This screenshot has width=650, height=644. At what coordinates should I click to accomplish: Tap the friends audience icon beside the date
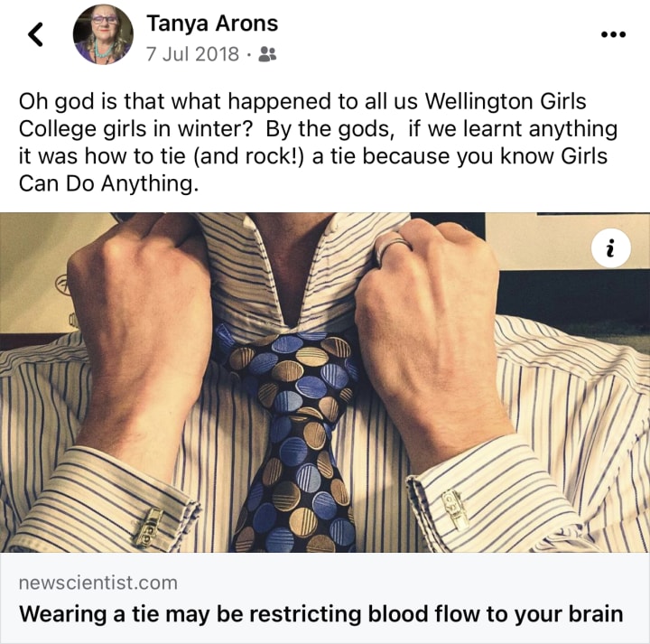click(x=267, y=54)
